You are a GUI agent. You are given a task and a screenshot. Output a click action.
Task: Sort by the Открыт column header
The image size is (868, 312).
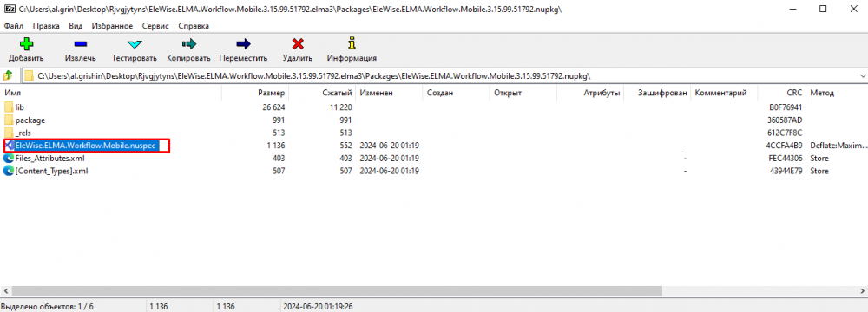[x=523, y=93]
